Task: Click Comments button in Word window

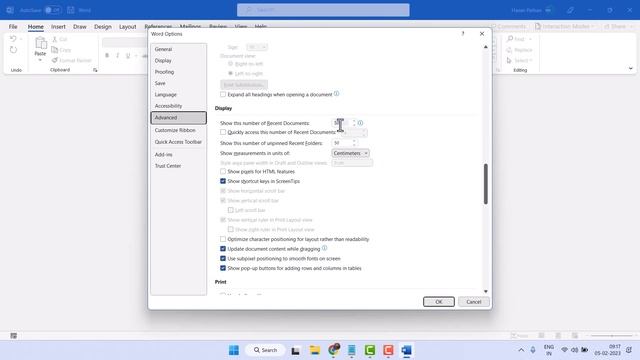Action: (x=508, y=27)
